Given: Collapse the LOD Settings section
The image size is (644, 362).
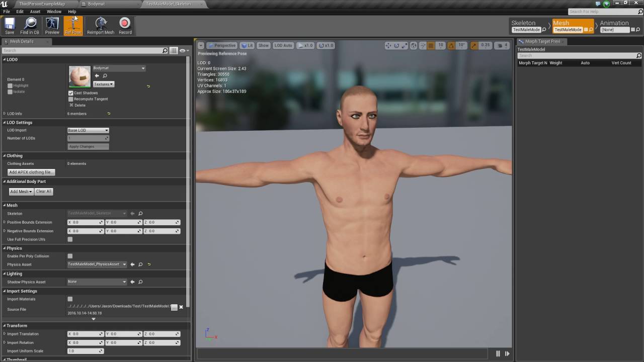Looking at the screenshot, I should [x=5, y=123].
